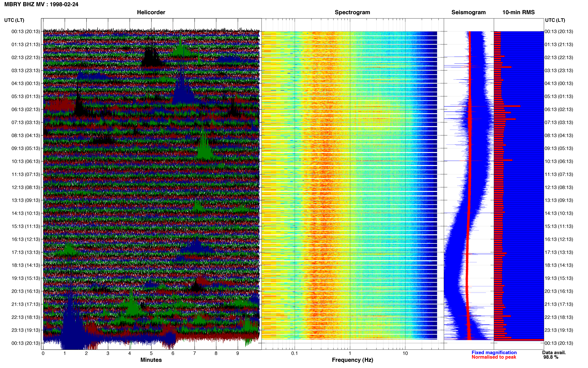Image resolution: width=588 pixels, height=368 pixels.
Task: Click the spectrogram frequency tick label '0.1'
Action: [x=295, y=353]
